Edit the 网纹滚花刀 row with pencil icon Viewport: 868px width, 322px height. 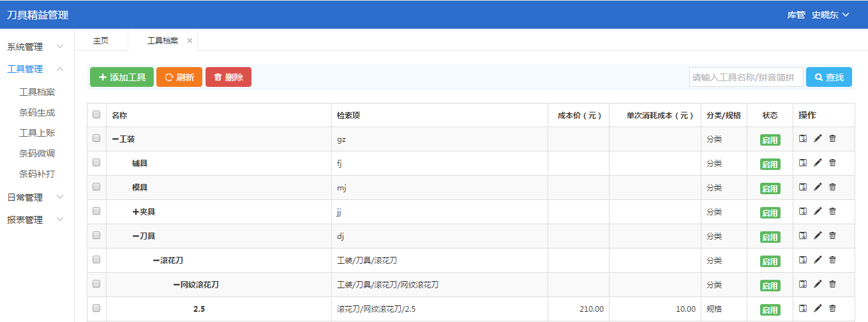click(x=818, y=284)
